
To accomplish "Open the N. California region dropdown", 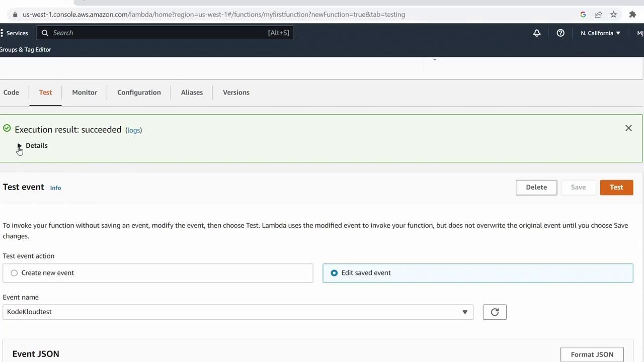I will pos(600,33).
